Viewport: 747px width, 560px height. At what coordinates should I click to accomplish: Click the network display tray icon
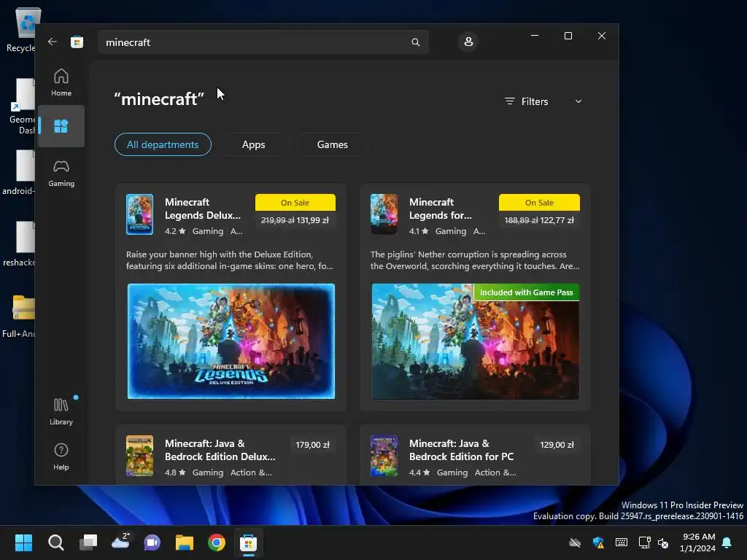point(644,542)
